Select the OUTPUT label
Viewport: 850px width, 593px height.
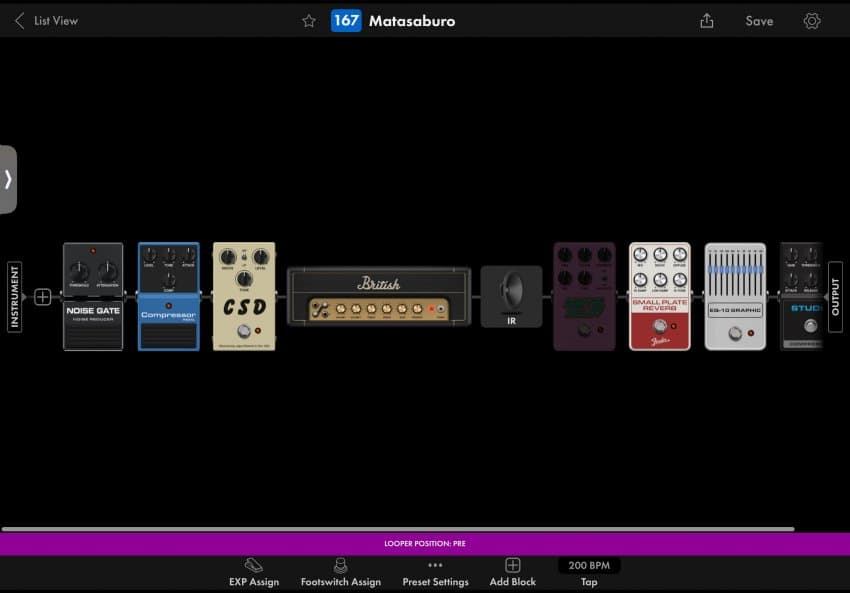(x=835, y=296)
